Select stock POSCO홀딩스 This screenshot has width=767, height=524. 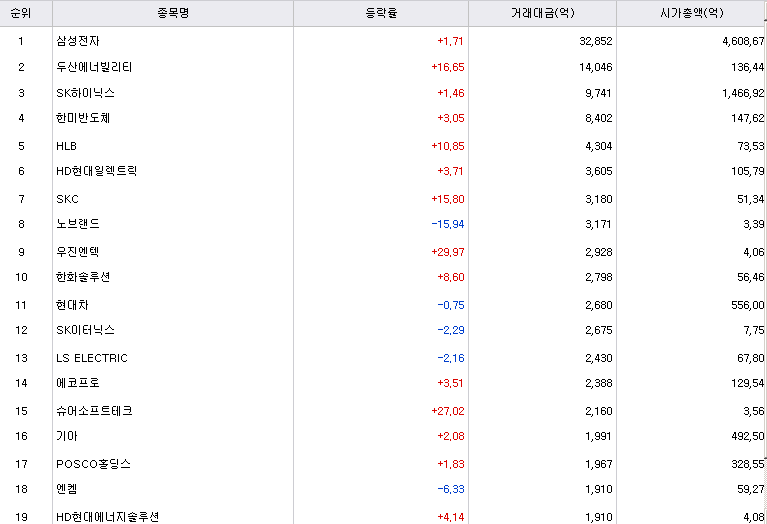click(93, 463)
